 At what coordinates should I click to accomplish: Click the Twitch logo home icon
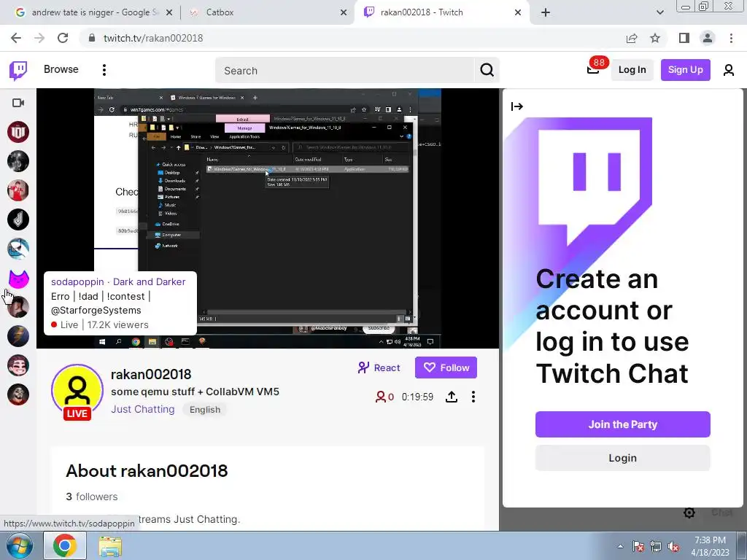(x=18, y=70)
